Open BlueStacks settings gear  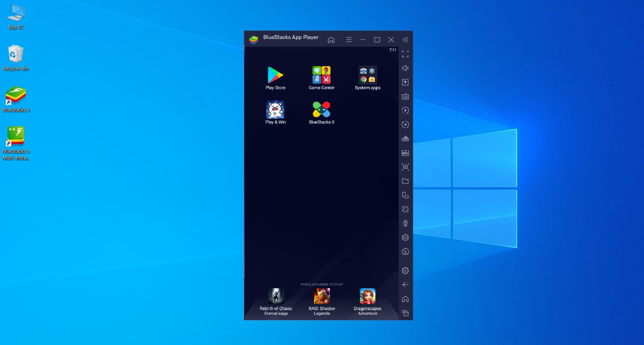[x=405, y=270]
